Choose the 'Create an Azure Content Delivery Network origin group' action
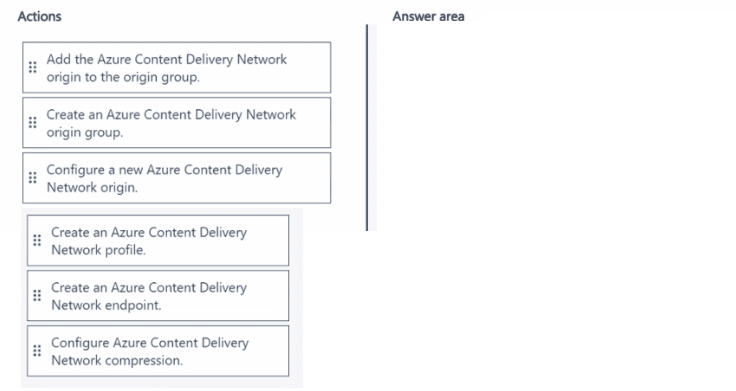Viewport: 736px width, 391px height. pyautogui.click(x=176, y=123)
